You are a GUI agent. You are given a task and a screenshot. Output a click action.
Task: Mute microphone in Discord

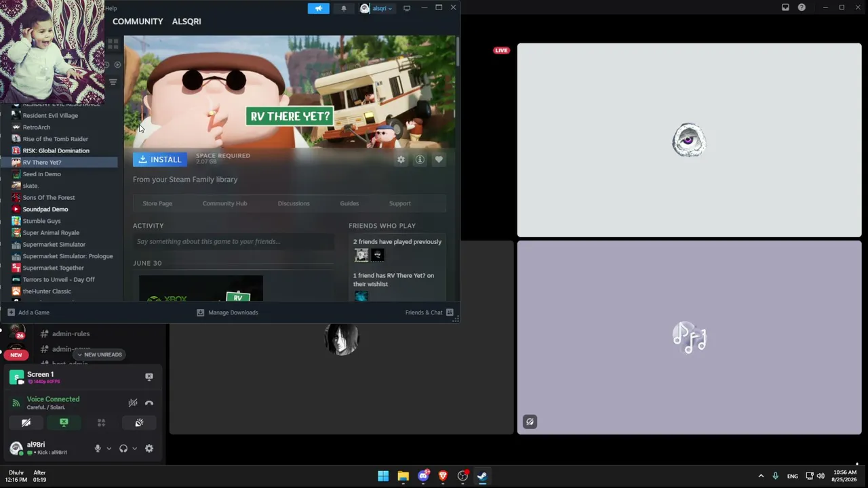click(97, 448)
